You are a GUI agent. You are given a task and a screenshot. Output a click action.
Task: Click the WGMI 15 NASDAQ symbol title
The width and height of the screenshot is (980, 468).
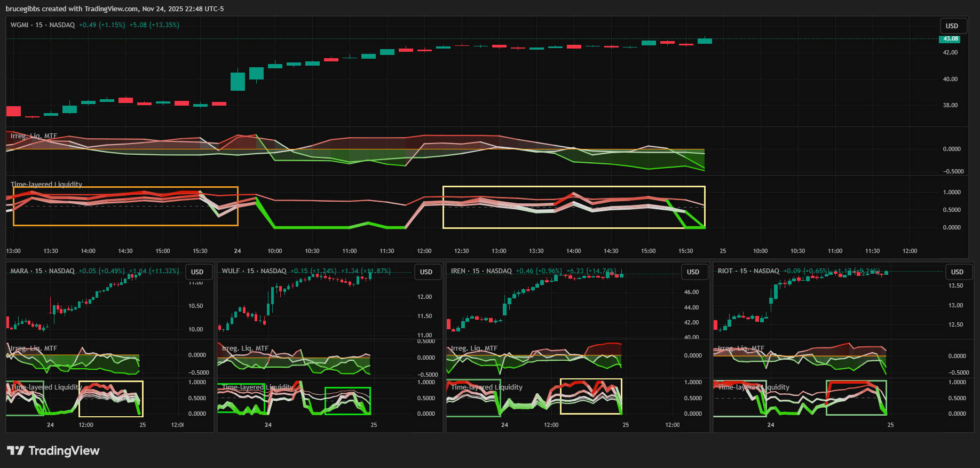pos(43,25)
